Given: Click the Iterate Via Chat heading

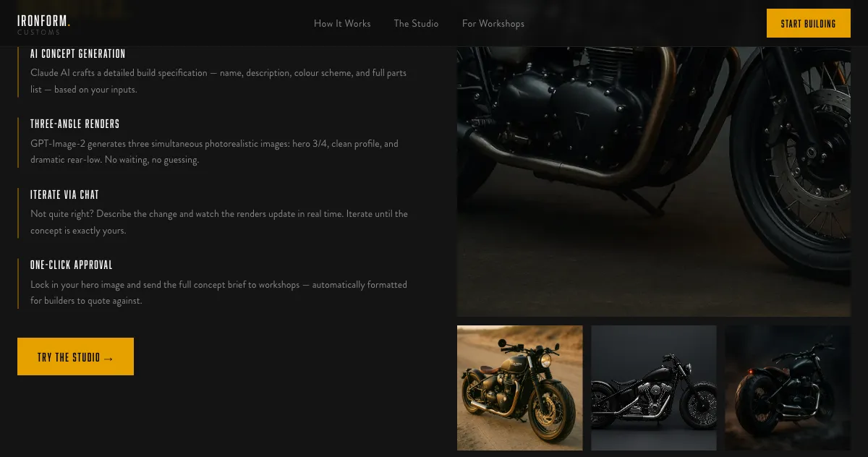Looking at the screenshot, I should click(64, 195).
